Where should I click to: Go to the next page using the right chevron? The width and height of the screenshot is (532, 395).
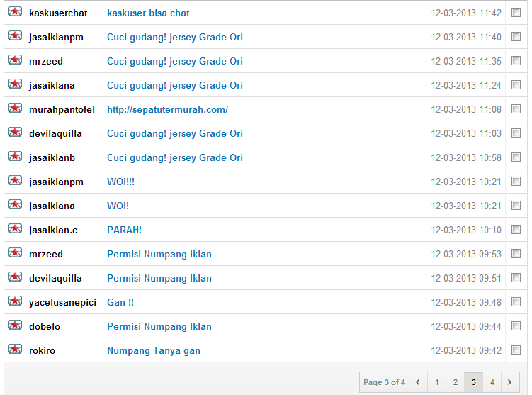510,382
